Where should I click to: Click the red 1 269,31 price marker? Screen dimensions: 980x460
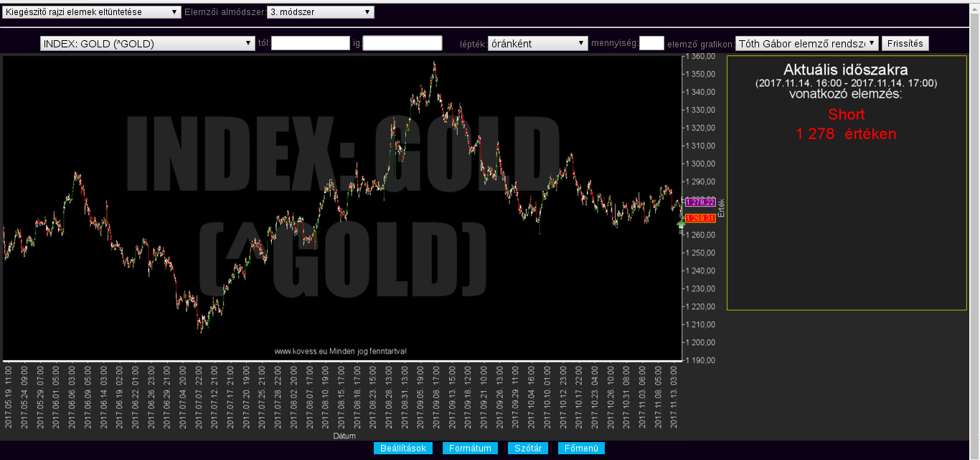coord(700,218)
